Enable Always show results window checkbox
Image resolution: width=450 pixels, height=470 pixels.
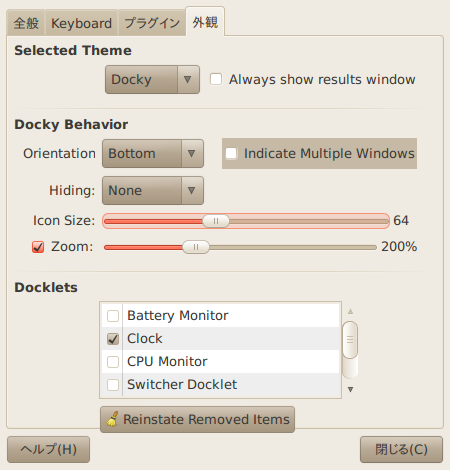216,79
